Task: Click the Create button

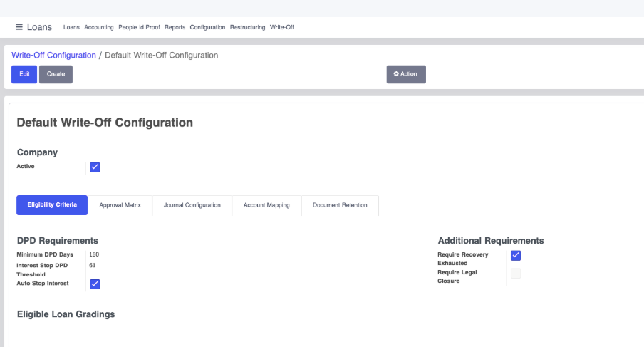Action: pos(56,74)
